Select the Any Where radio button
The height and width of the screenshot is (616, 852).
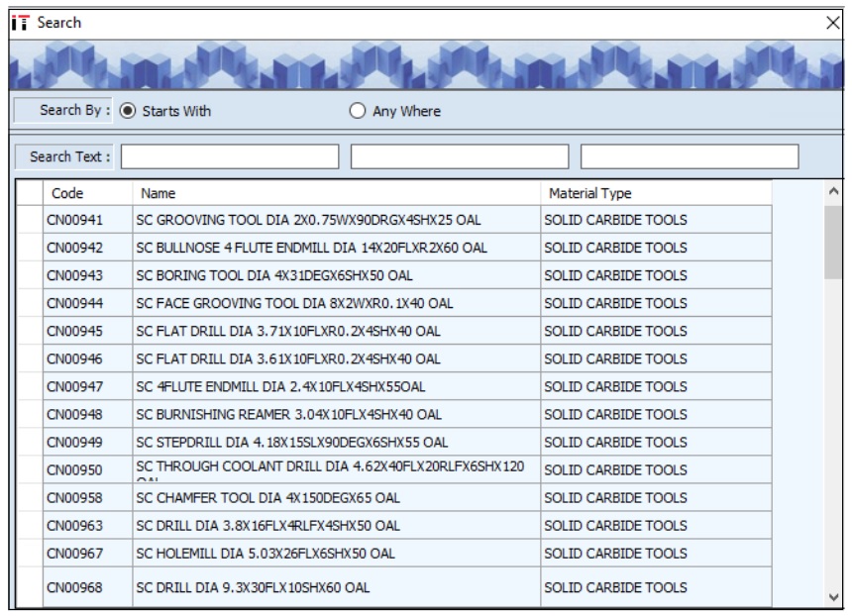358,111
